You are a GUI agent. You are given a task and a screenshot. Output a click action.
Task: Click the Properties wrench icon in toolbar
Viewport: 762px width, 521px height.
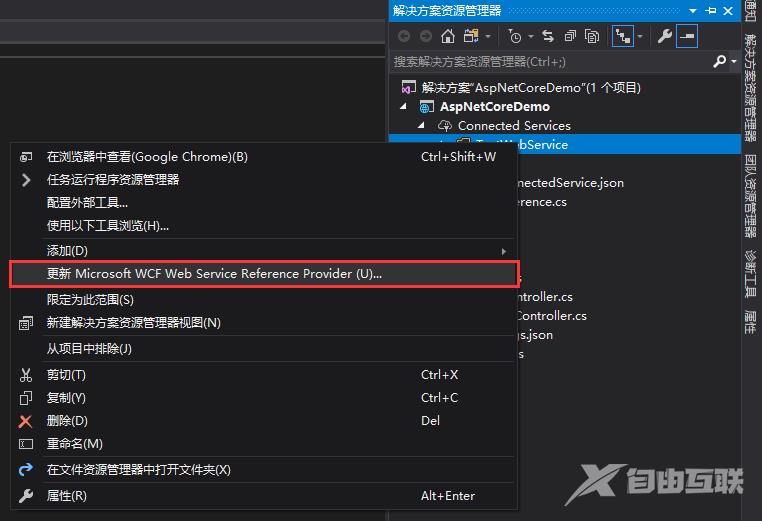pos(664,36)
